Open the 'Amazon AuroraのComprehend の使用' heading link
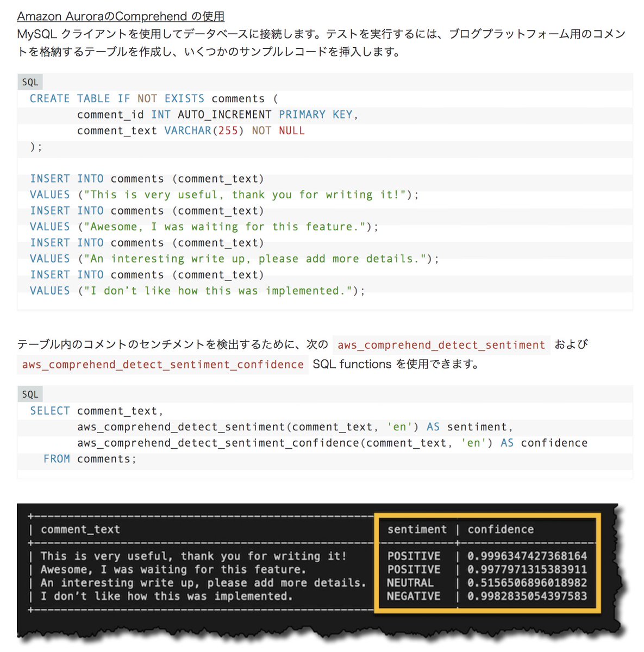This screenshot has width=644, height=652. point(121,16)
